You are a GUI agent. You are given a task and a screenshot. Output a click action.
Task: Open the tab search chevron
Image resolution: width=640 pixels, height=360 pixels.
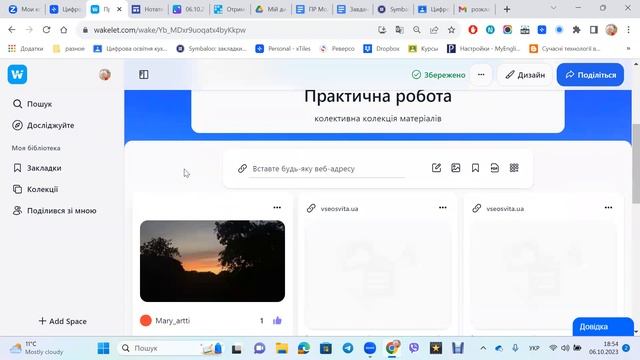[x=553, y=8]
